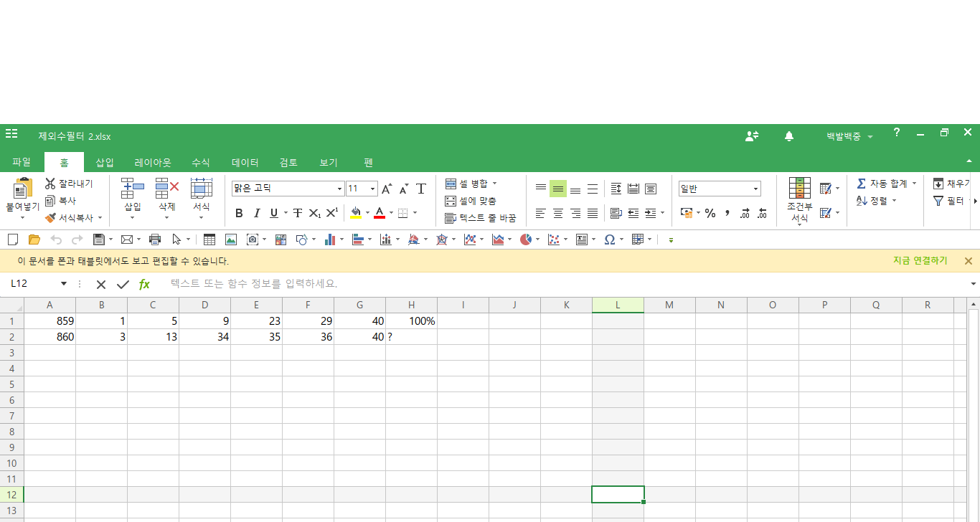Viewport: 980px width, 522px height.
Task: Click the 서식복사 format painter brush
Action: 50,217
